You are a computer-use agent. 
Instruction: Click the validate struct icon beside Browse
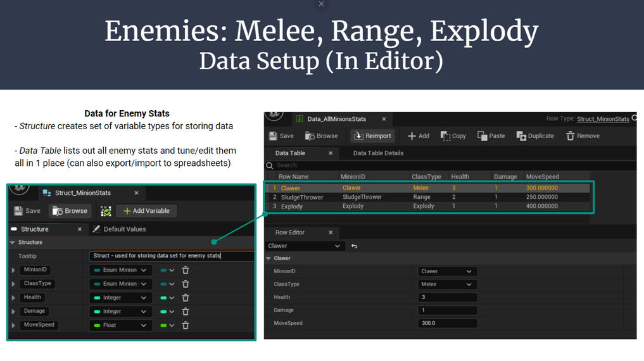106,211
